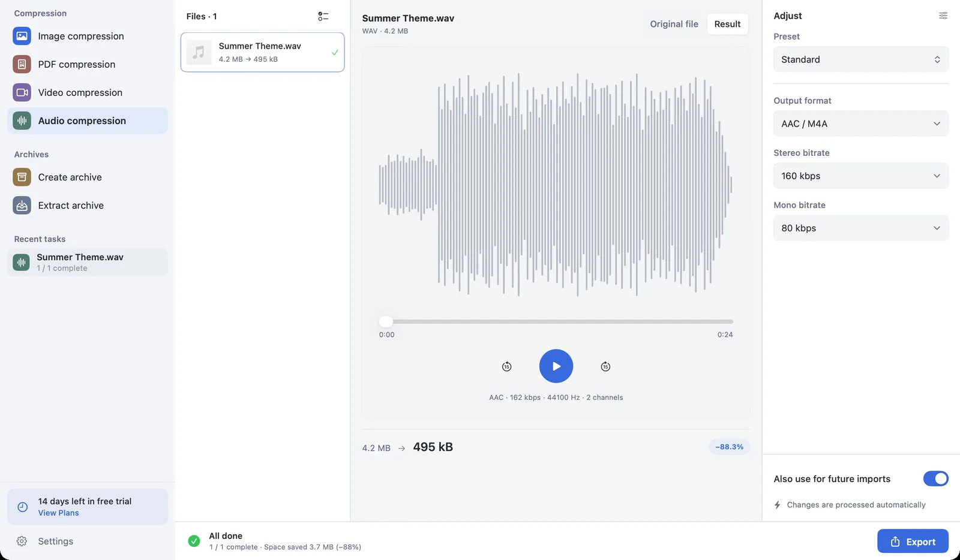Click the AAC 162 kbps info text
The height and width of the screenshot is (560, 960).
click(556, 398)
